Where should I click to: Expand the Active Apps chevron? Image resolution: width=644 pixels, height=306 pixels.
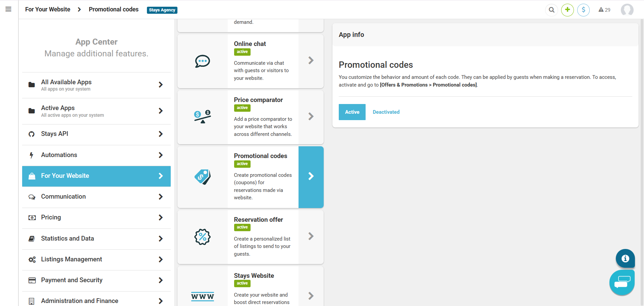point(161,111)
